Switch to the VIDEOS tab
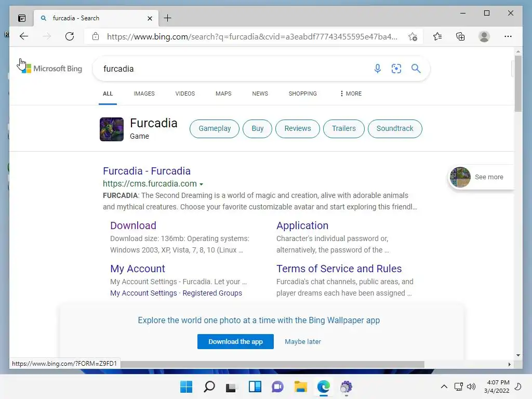The width and height of the screenshot is (532, 399). pos(185,94)
